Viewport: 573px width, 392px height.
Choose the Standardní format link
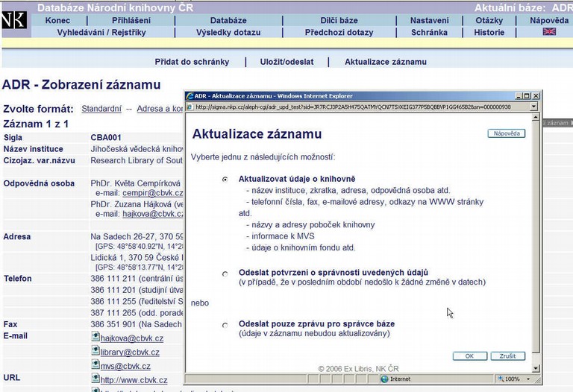[101, 109]
